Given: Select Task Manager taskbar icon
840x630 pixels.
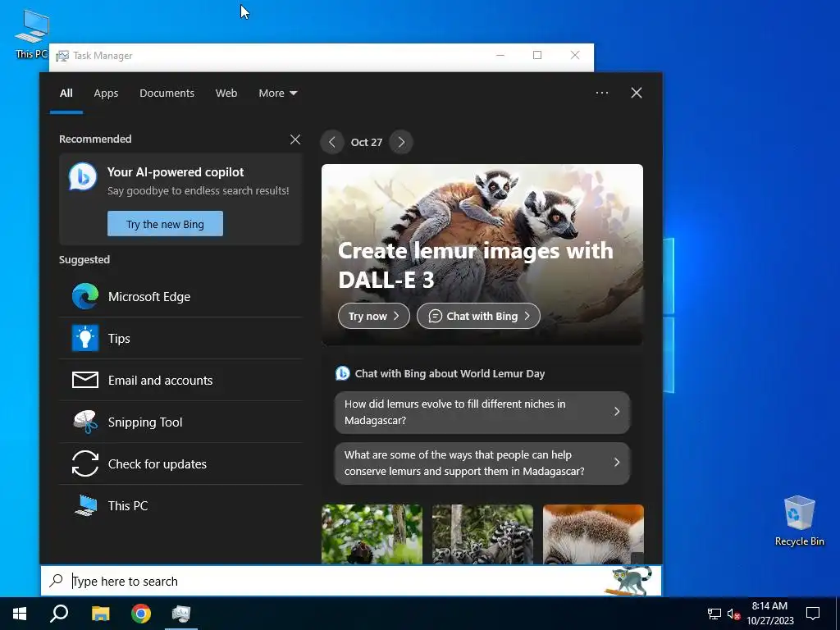Looking at the screenshot, I should pos(181,614).
